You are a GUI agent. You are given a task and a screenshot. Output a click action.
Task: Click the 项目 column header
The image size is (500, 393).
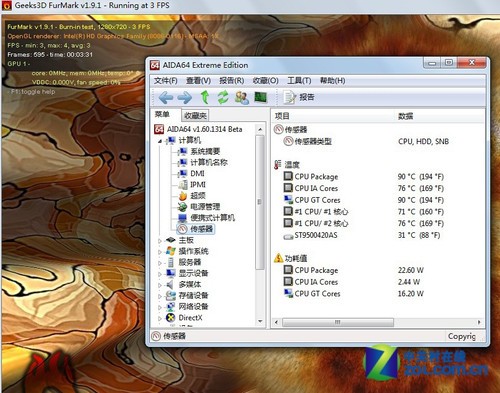282,116
